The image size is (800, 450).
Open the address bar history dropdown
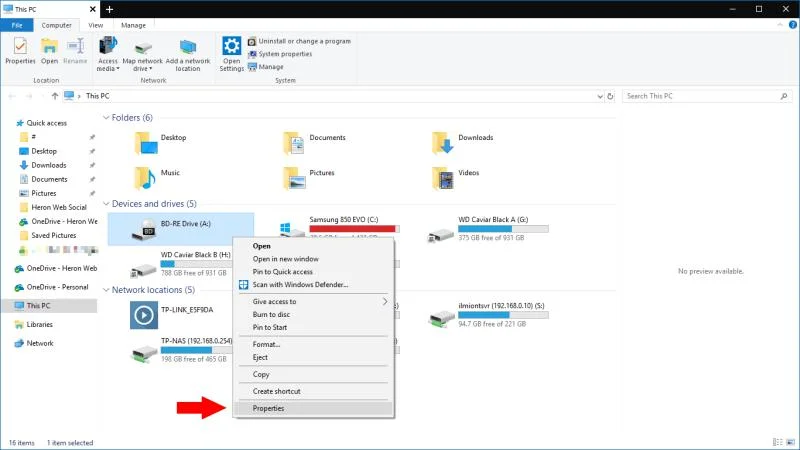point(600,96)
